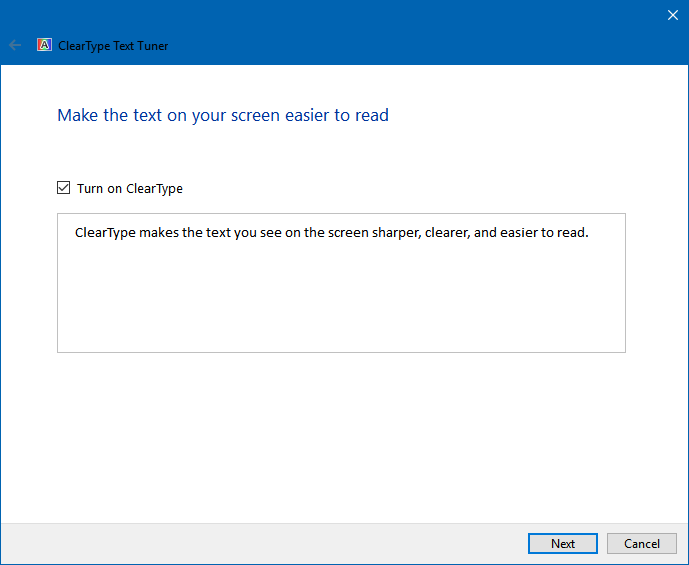Select the "Make the text on your screen" heading
The image size is (689, 565).
pos(223,116)
